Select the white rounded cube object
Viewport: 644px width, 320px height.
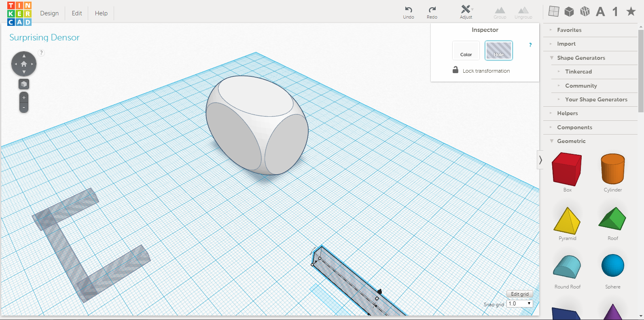[257, 125]
